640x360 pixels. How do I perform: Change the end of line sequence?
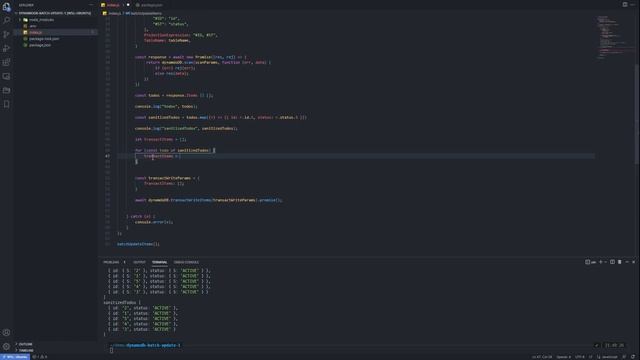point(590,357)
